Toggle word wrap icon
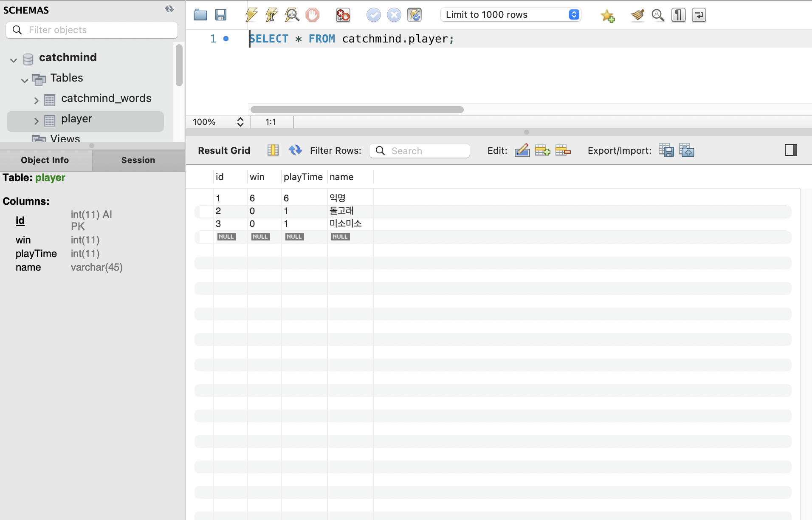 (699, 15)
